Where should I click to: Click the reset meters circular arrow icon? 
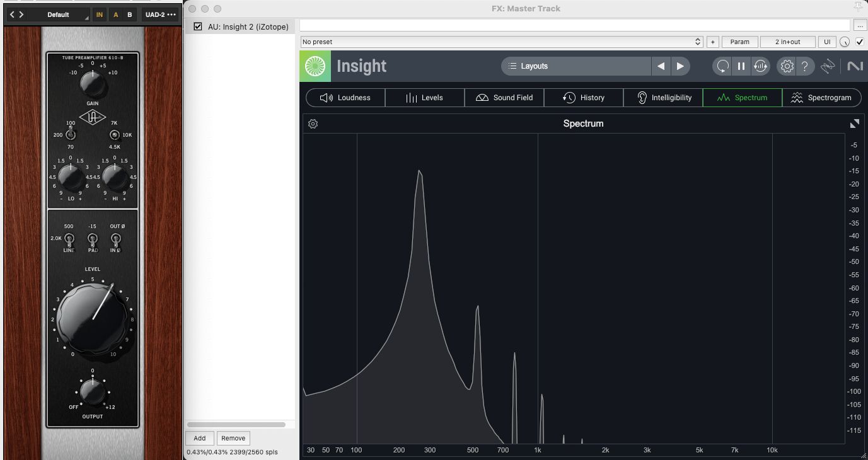[x=722, y=66]
